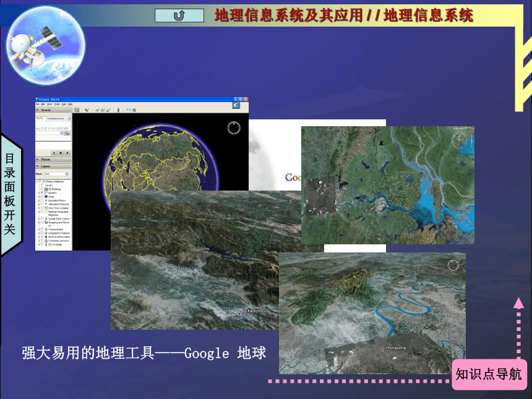The width and height of the screenshot is (532, 399).
Task: Click the magnifier search button
Action: (x=67, y=133)
